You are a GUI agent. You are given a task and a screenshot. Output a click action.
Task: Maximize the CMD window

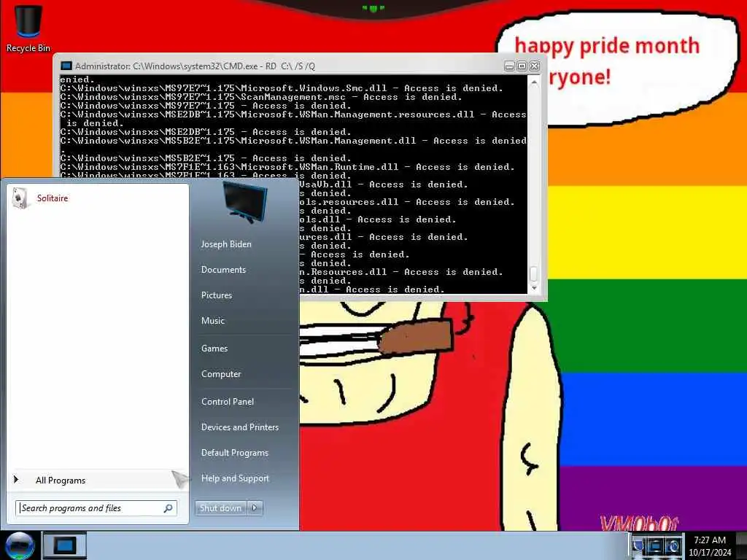tap(522, 66)
